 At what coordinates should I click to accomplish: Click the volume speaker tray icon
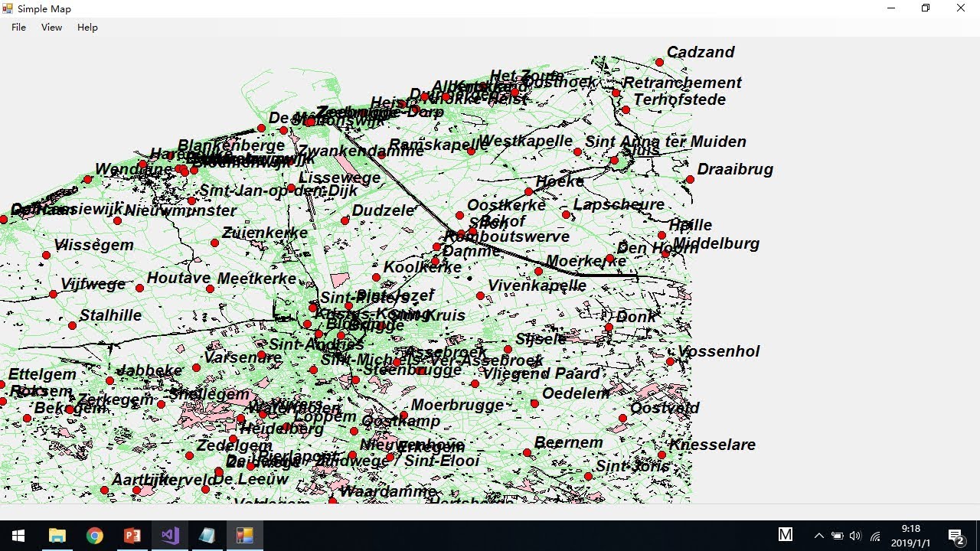click(856, 536)
